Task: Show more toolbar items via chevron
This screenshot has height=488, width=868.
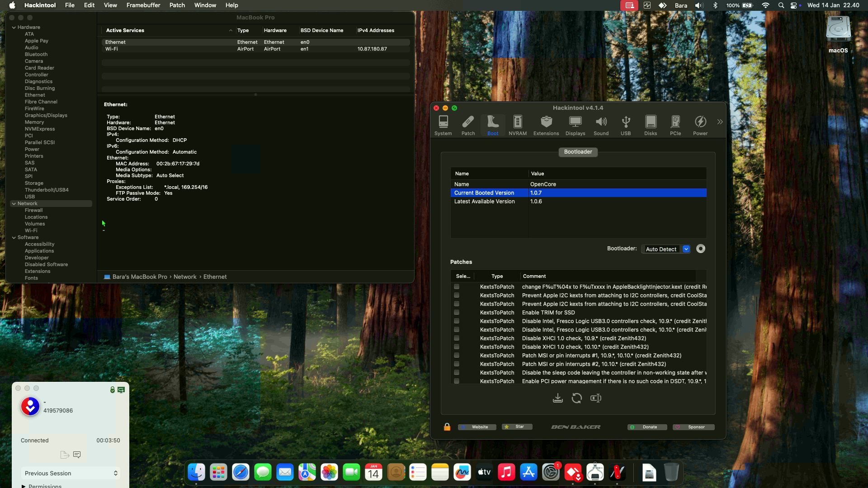Action: pos(720,122)
